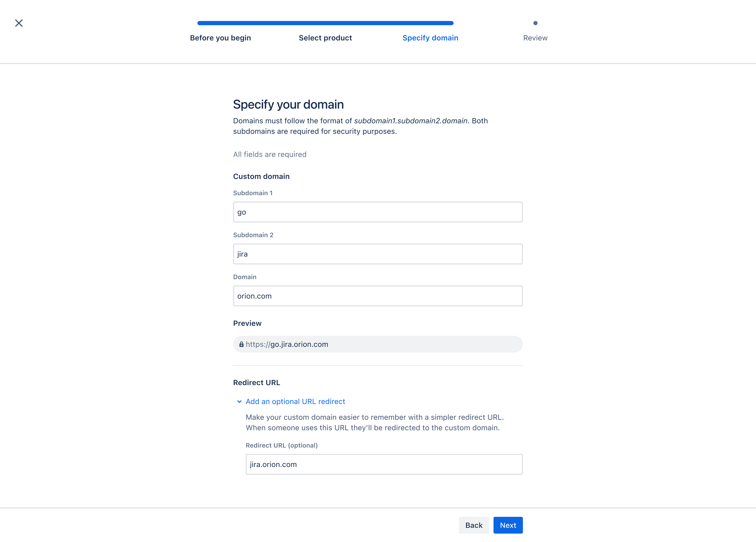Collapse the optional URL redirect chevron

pos(239,401)
